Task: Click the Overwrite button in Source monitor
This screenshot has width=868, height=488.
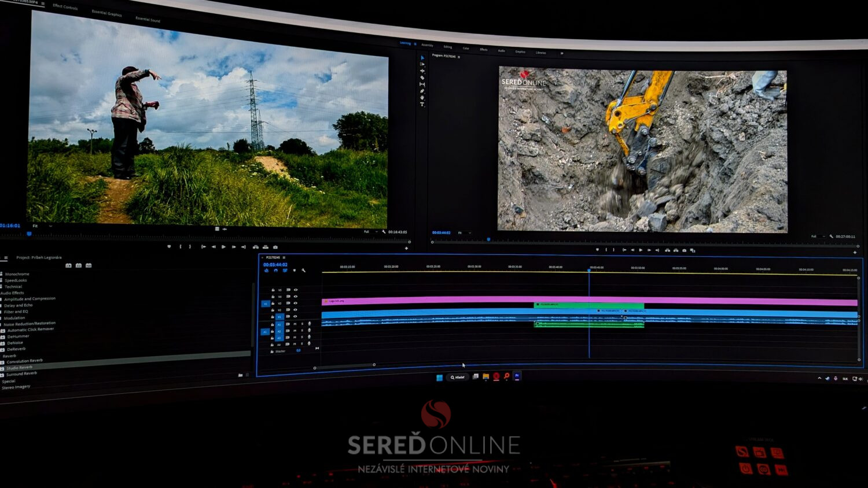Action: tap(266, 247)
